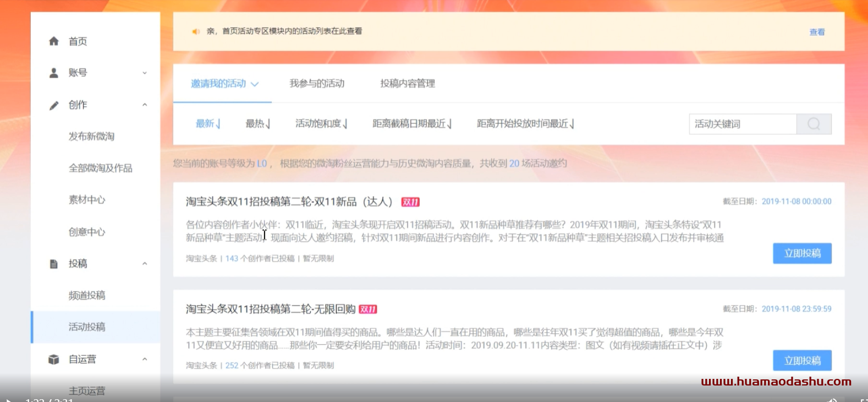Click 立即投稿 for 双11新品 activity
The image size is (868, 402).
point(802,253)
